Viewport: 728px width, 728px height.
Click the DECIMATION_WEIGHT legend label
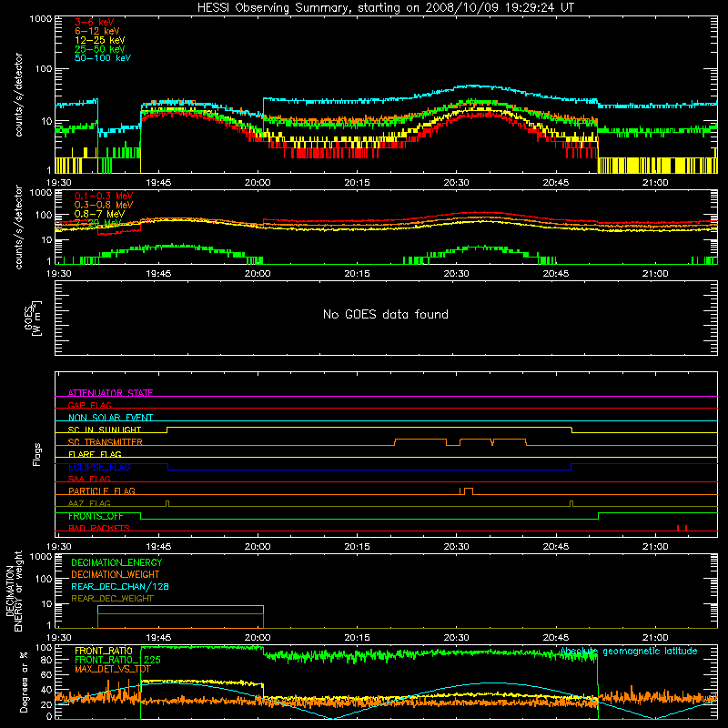(x=116, y=574)
